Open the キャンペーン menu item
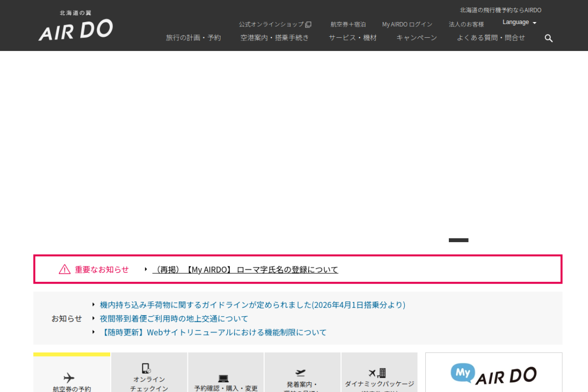 coord(417,38)
